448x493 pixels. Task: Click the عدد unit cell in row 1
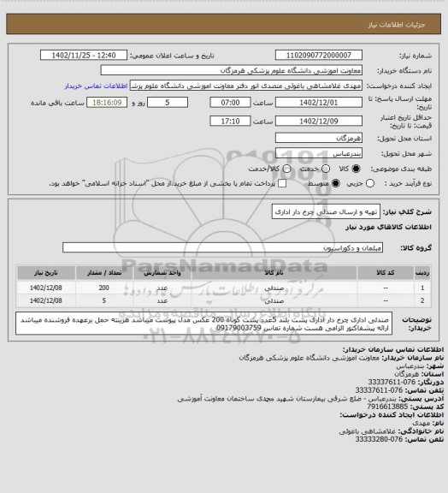tap(162, 288)
